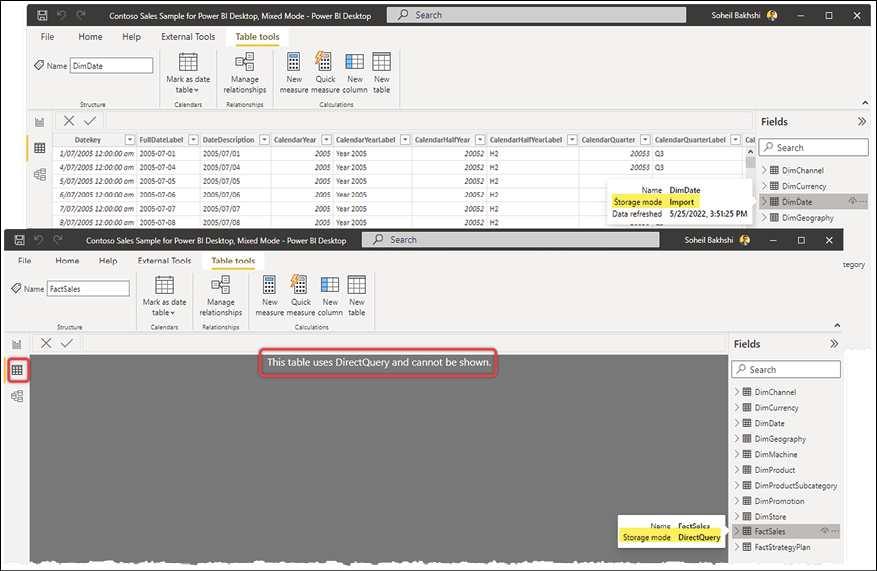Cancel formula with X in top window
This screenshot has height=571, width=877.
tap(69, 121)
